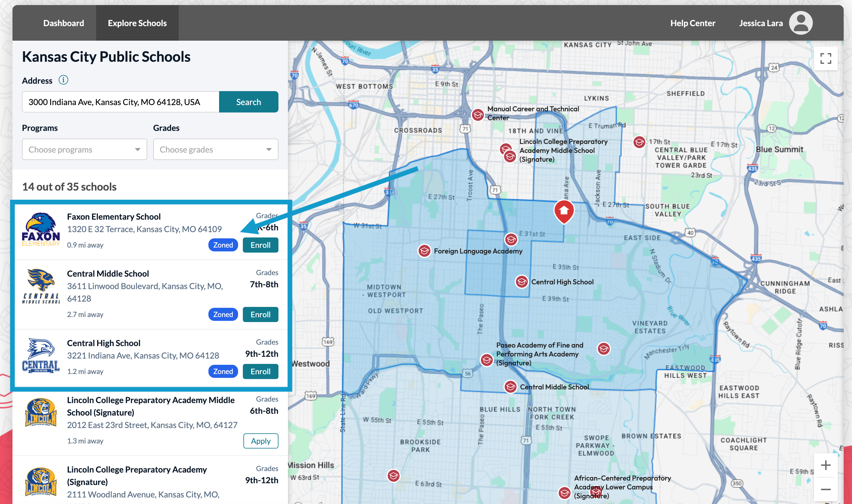This screenshot has height=504, width=852.
Task: Open the Jessica Lara profile avatar
Action: (801, 23)
